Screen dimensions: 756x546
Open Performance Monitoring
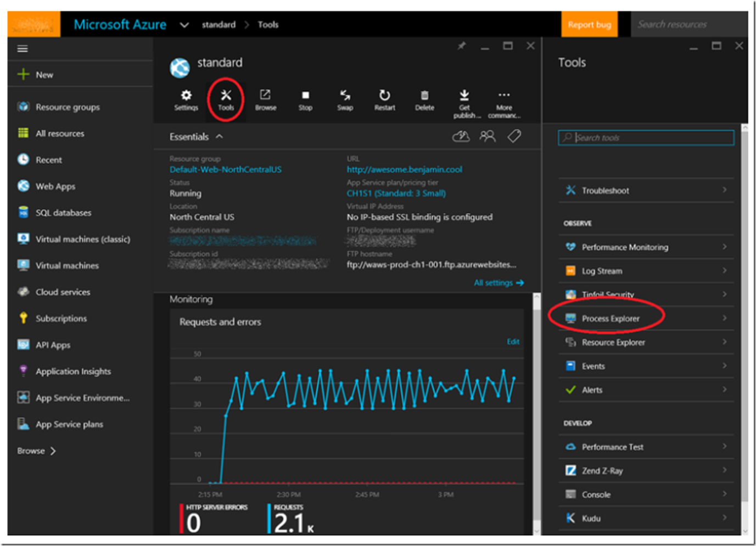(x=646, y=247)
